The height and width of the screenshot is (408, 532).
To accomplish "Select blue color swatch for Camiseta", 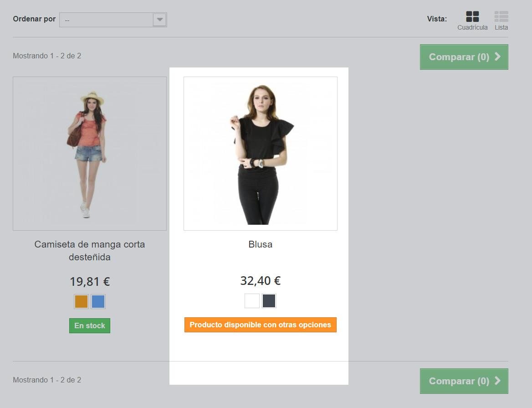I will click(x=98, y=302).
